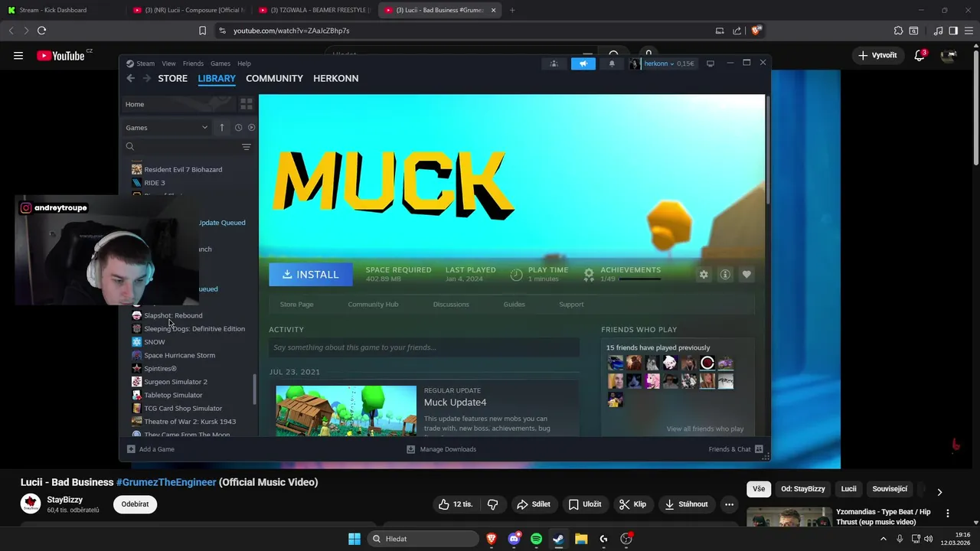980x551 pixels.
Task: Open HERKONN profile tab
Action: [x=335, y=78]
